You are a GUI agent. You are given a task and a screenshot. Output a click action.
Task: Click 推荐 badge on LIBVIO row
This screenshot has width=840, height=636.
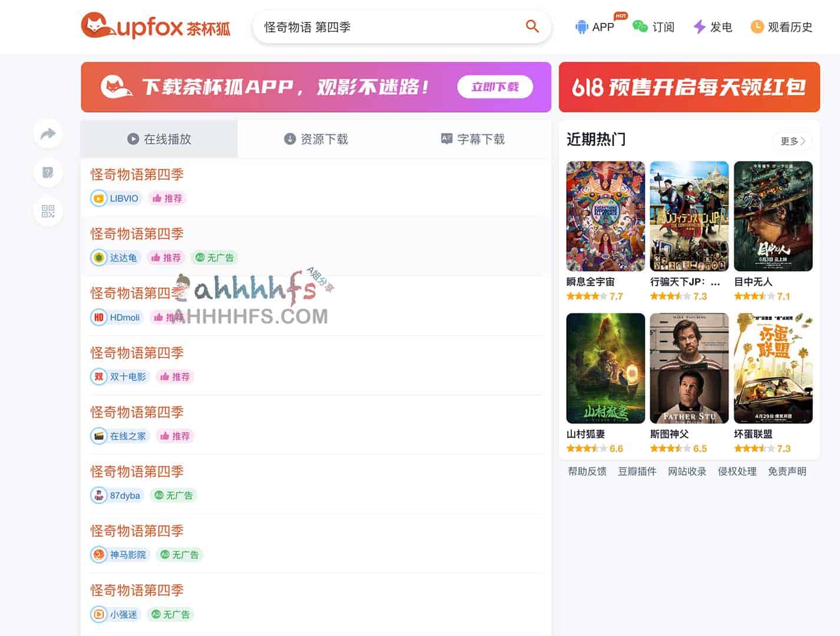(167, 198)
